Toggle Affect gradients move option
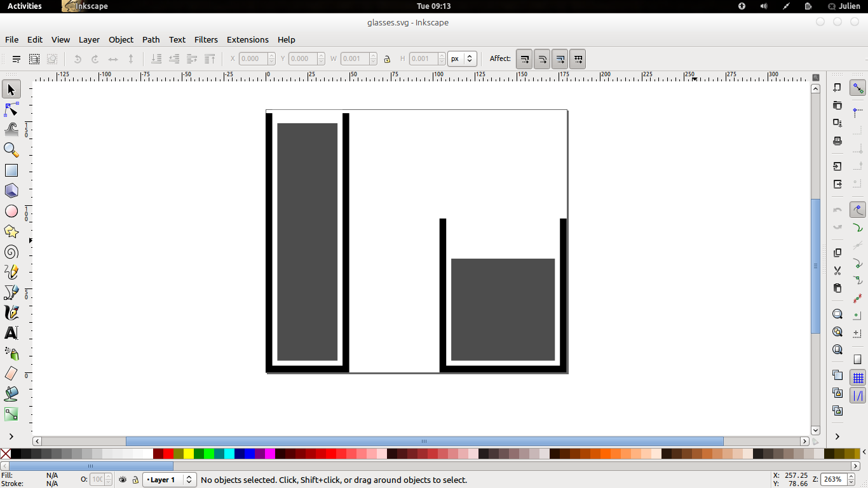Image resolution: width=868 pixels, height=488 pixels. coord(560,59)
